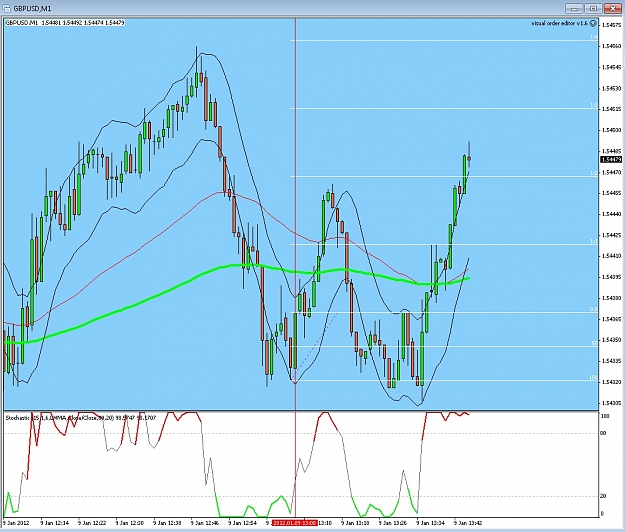The height and width of the screenshot is (532, 625).
Task: Select the 100 Fibonacci level label near 1.54320
Action: pyautogui.click(x=594, y=377)
